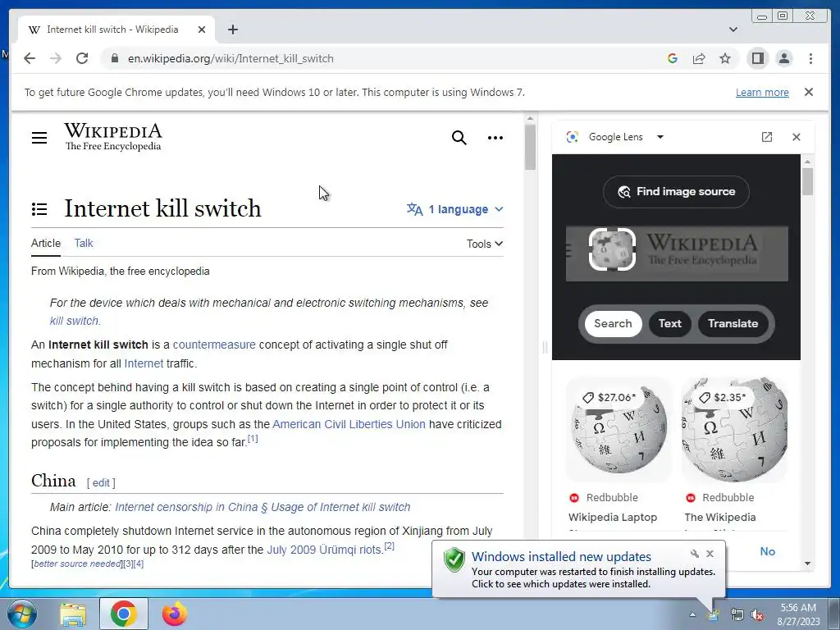The width and height of the screenshot is (840, 630).
Task: Open the Chrome profile avatar menu
Action: click(x=783, y=58)
